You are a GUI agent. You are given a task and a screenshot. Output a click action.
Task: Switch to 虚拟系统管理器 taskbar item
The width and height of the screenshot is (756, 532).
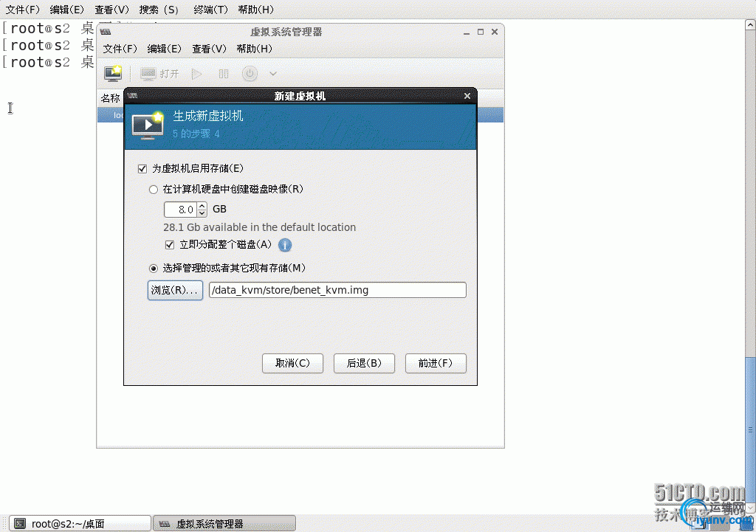pos(224,524)
